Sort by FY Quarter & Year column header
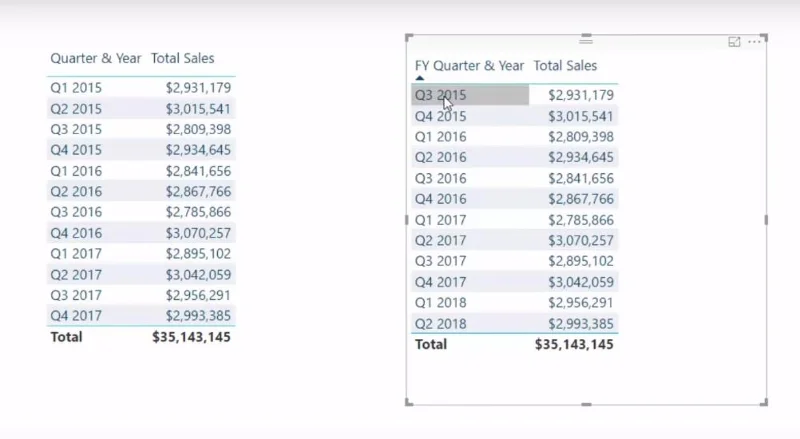Screen dimensions: 800x439 (x=469, y=66)
